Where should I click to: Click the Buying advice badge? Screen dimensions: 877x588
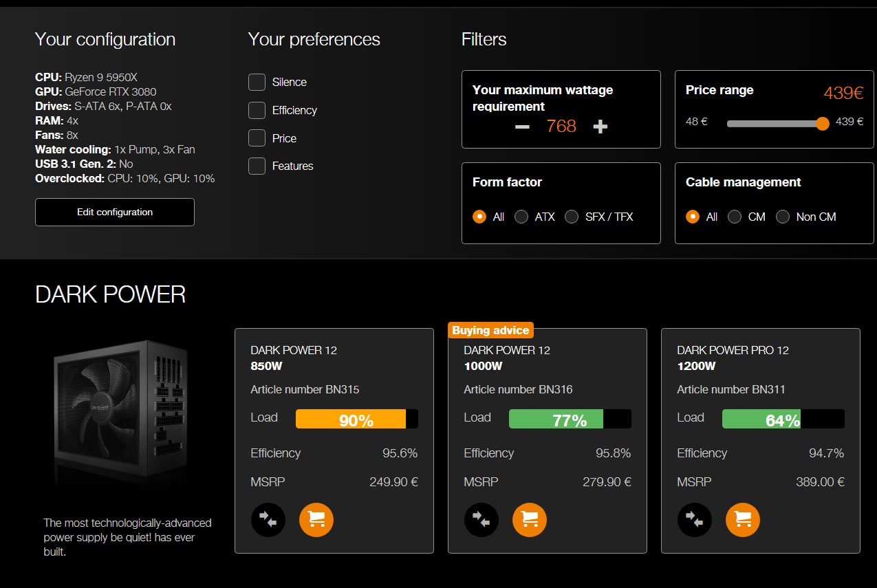(x=490, y=330)
